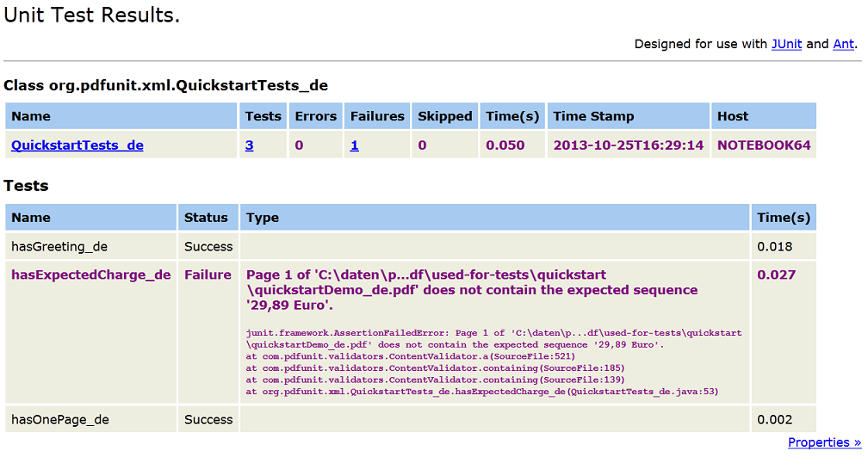This screenshot has height=457, width=868.
Task: Click the QuickstartTests_de class link
Action: pos(77,145)
